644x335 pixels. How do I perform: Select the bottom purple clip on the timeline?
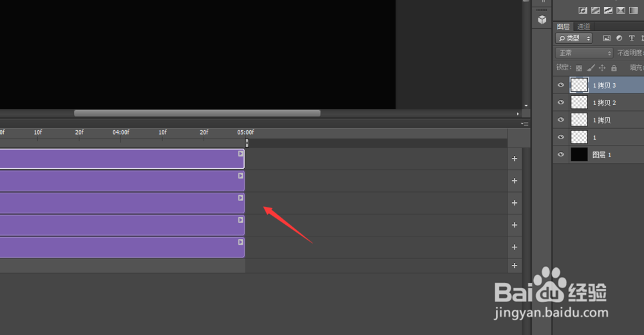click(x=122, y=247)
